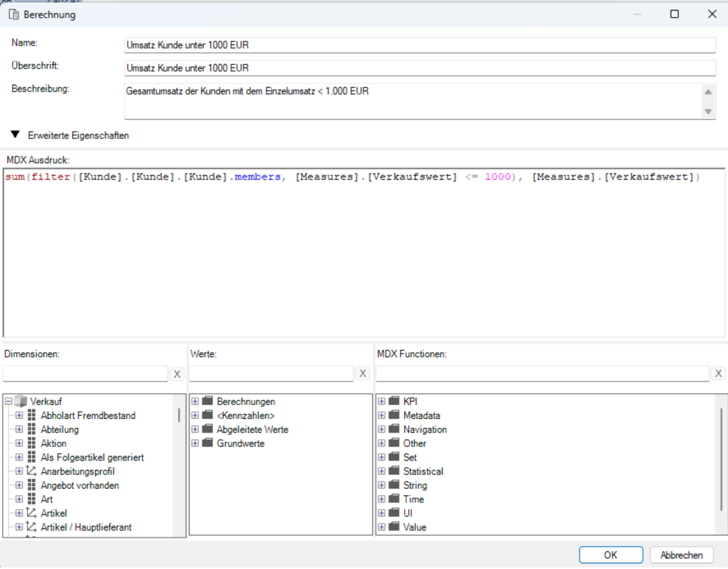Expand the Value functions folder
The image size is (728, 569).
[x=381, y=527]
